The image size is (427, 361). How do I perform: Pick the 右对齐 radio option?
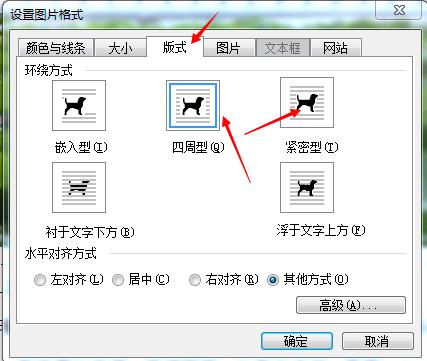click(x=195, y=280)
